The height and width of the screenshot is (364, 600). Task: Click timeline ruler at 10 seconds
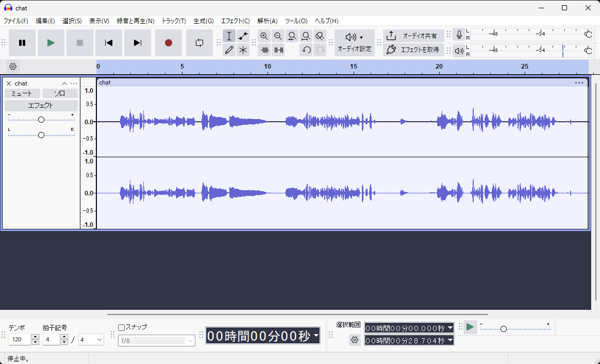pyautogui.click(x=268, y=67)
